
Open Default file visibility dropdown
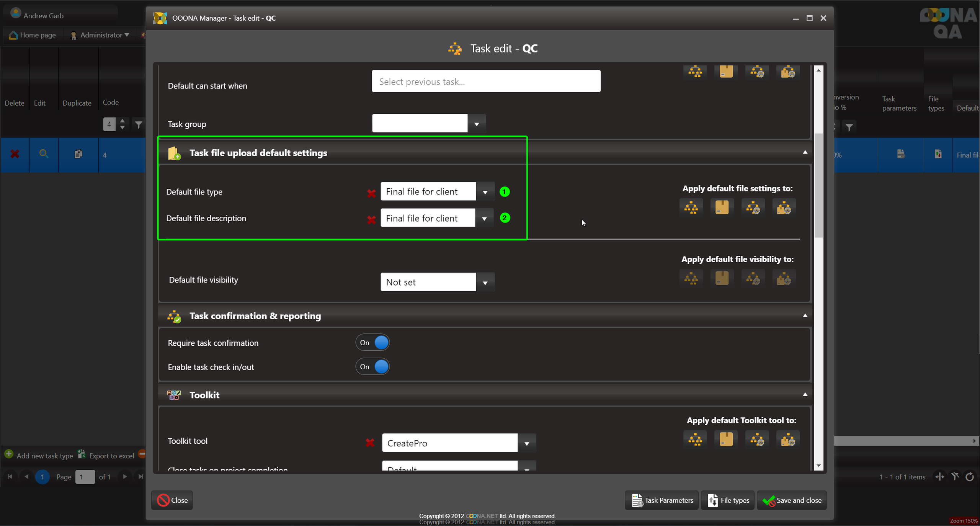pyautogui.click(x=485, y=283)
